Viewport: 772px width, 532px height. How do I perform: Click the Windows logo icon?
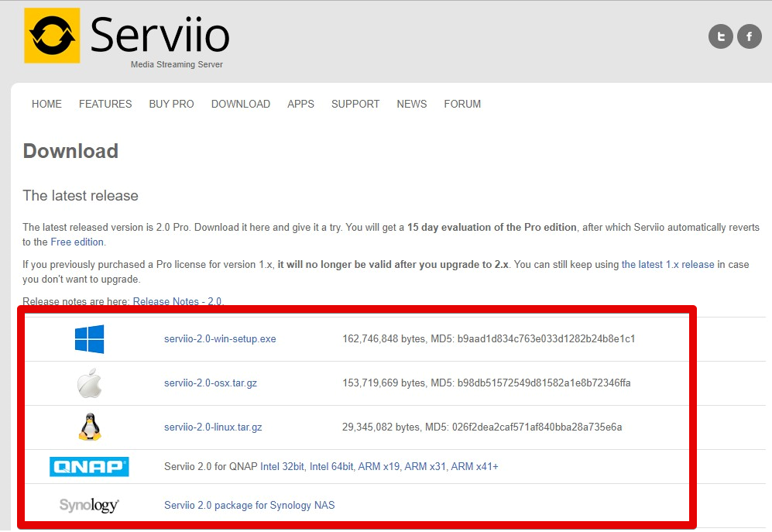pyautogui.click(x=89, y=339)
